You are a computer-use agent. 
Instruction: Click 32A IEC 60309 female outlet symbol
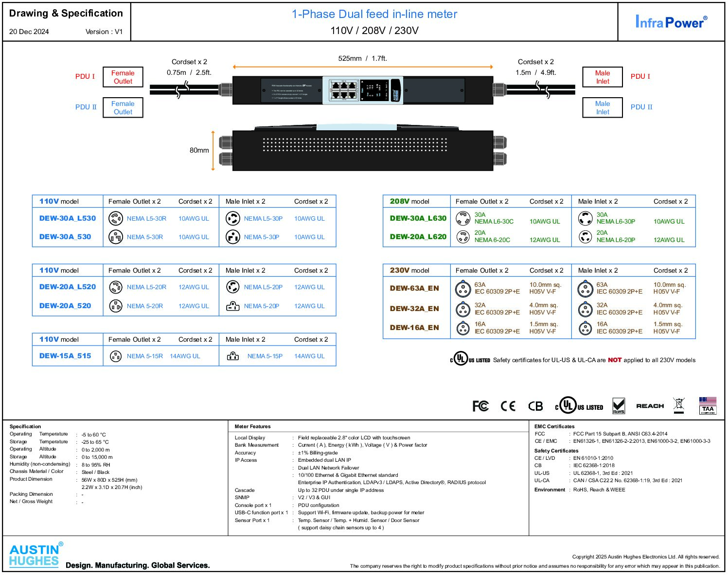463,309
